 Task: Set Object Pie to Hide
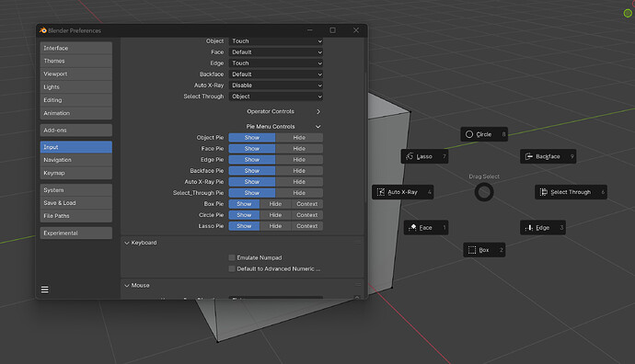tap(299, 138)
